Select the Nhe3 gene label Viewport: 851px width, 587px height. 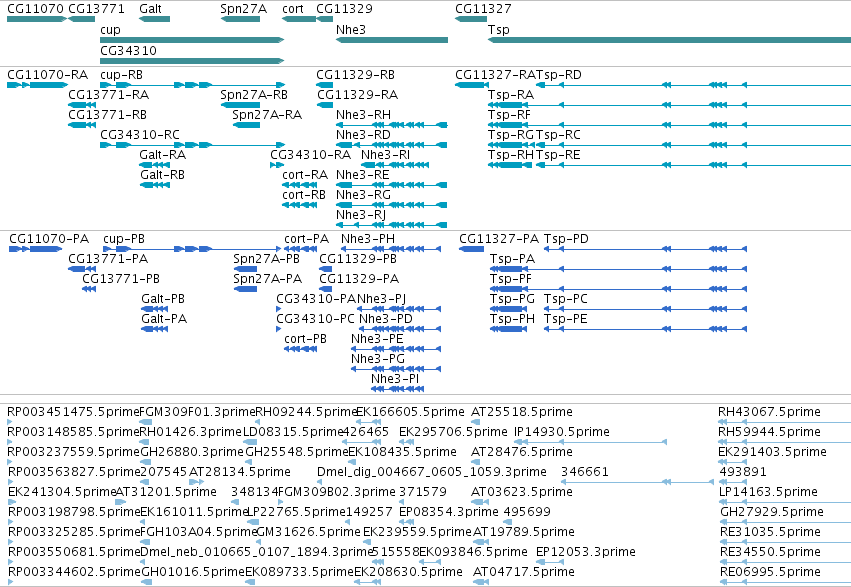[351, 30]
